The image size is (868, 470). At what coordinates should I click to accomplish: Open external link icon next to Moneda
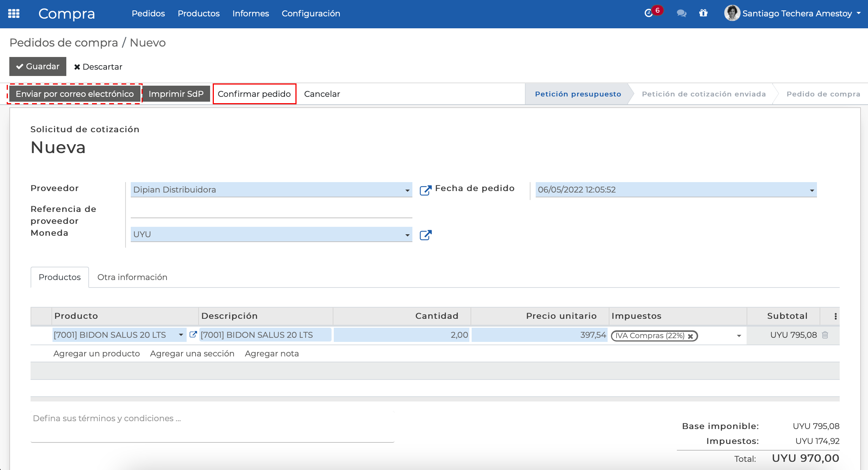[425, 235]
